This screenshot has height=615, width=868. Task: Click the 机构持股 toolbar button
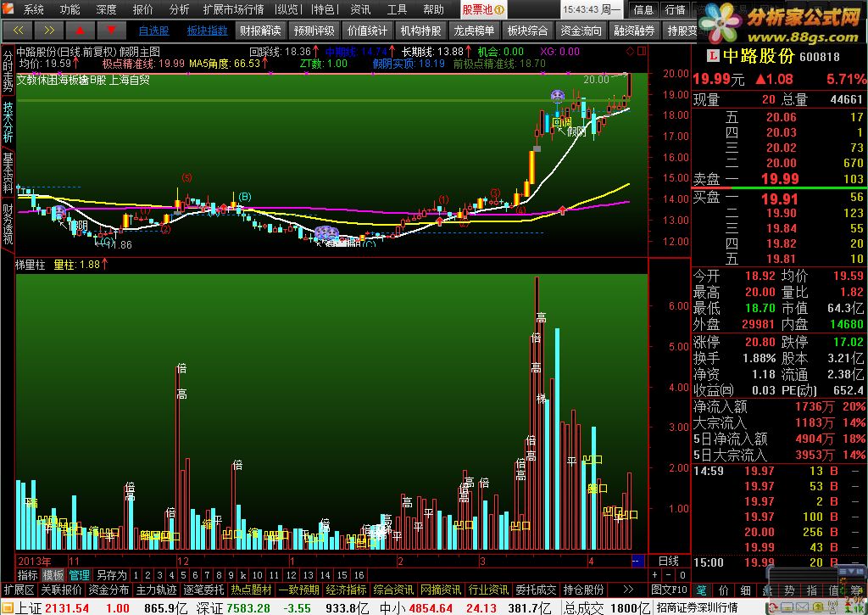pos(420,31)
